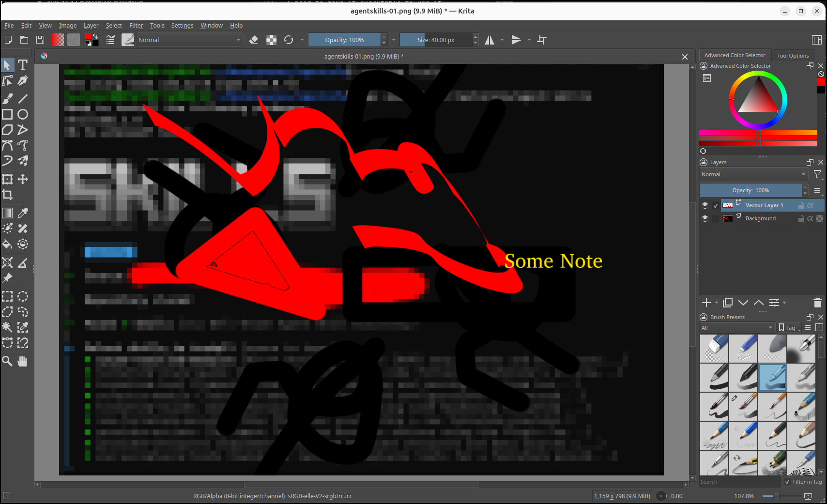827x504 pixels.
Task: Open the Filter menu
Action: click(136, 25)
